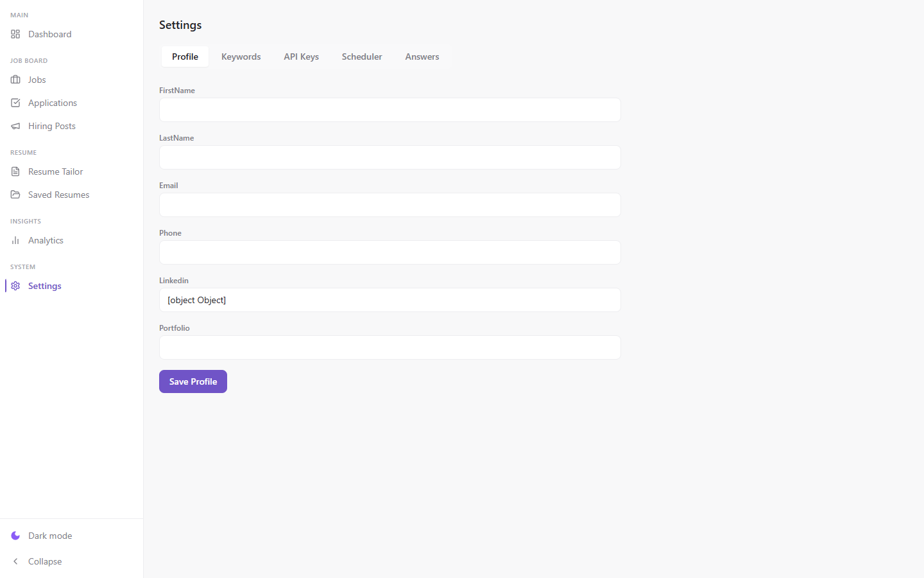Click the Dark mode moon icon

(15, 536)
